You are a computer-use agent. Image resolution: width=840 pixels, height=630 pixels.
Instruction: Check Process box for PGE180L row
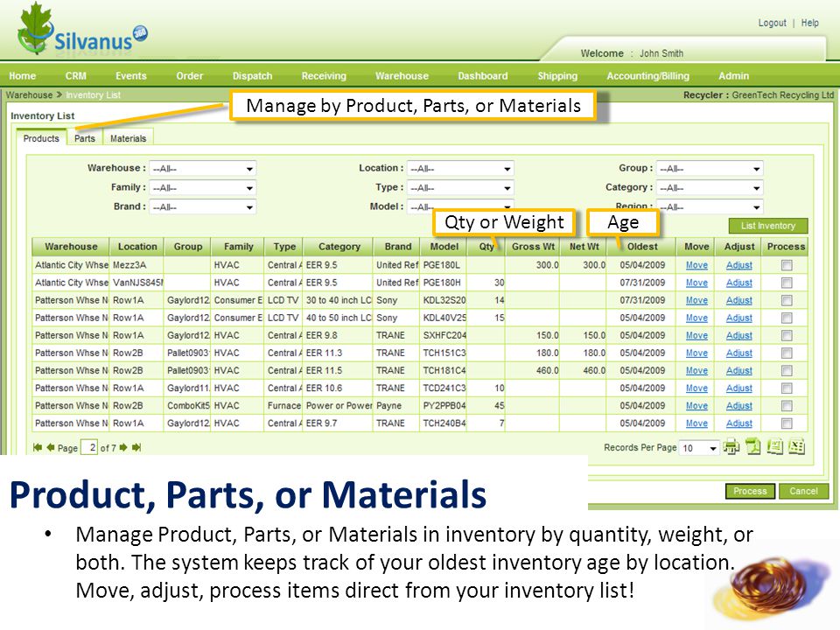pos(787,265)
